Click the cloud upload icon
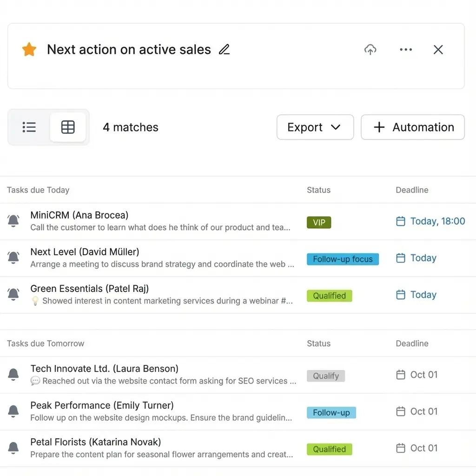Screen dimensions: 476x476 (x=370, y=50)
